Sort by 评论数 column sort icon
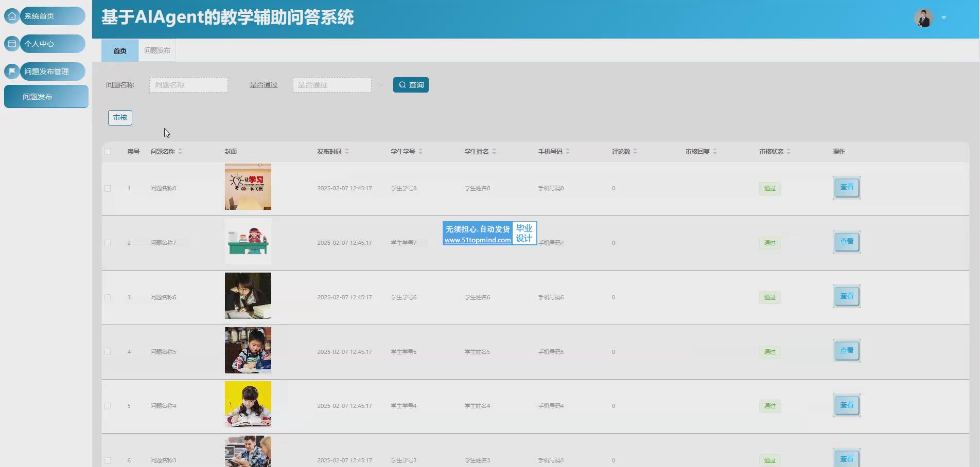This screenshot has width=980, height=467. 635,152
